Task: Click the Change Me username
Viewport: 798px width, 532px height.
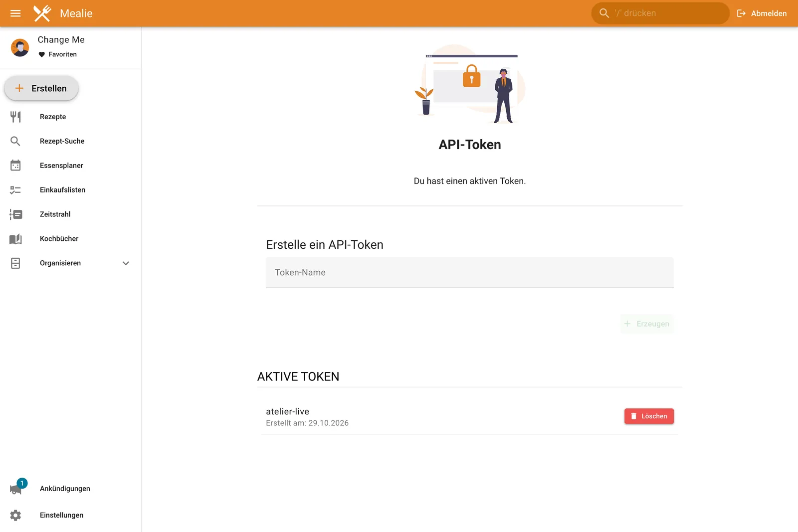Action: [61, 40]
